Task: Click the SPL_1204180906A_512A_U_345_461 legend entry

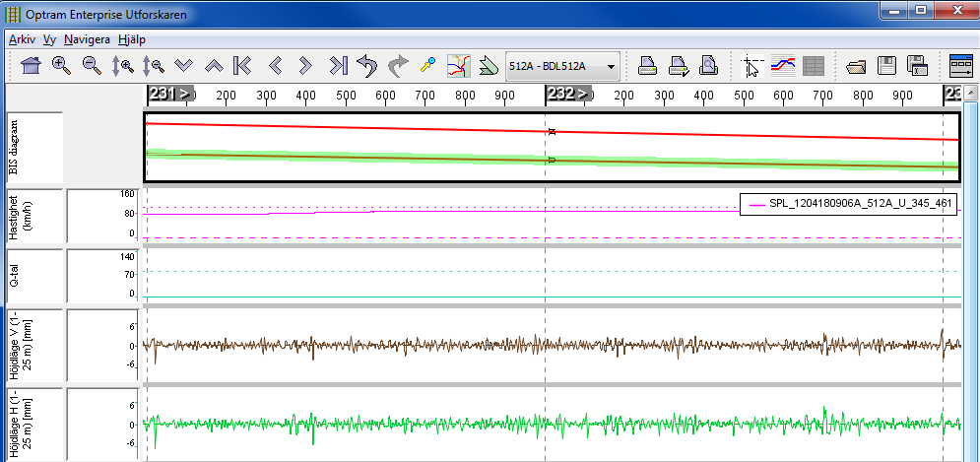Action: point(849,204)
